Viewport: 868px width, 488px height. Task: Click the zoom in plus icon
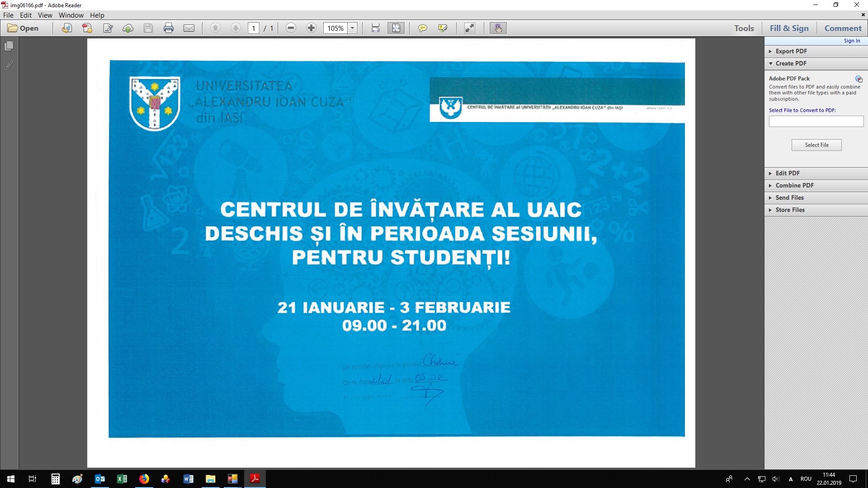[311, 28]
